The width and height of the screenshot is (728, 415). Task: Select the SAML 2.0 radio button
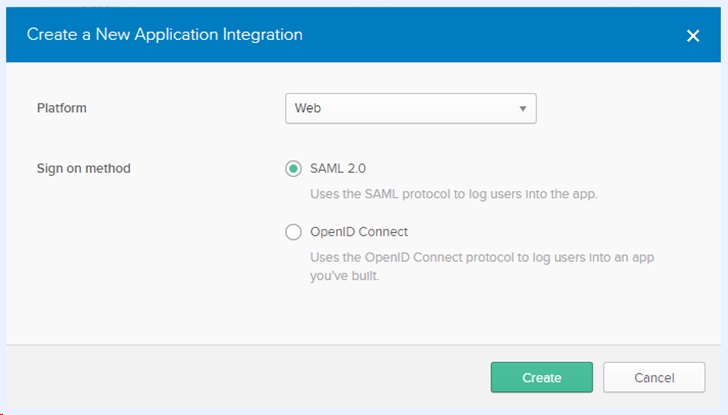pos(293,169)
